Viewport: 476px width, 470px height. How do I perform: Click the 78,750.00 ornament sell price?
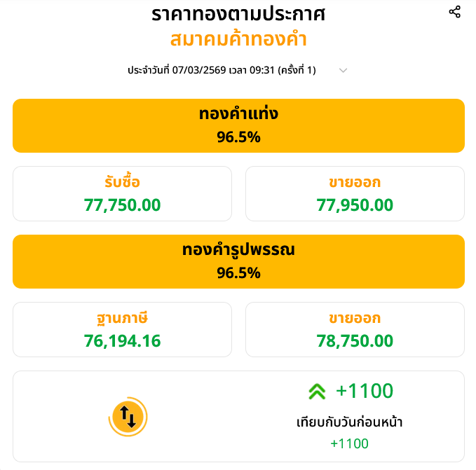coord(355,341)
